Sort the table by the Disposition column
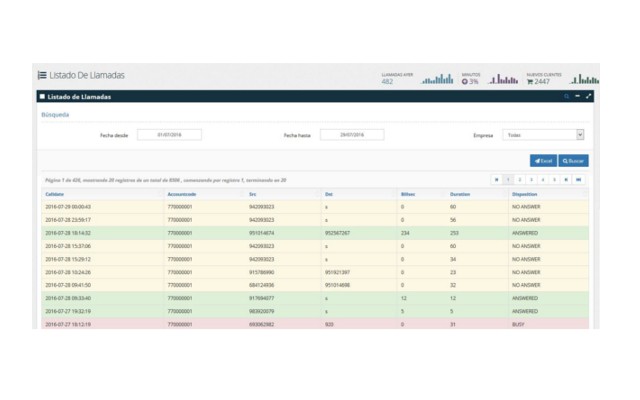The height and width of the screenshot is (400, 640). (524, 194)
